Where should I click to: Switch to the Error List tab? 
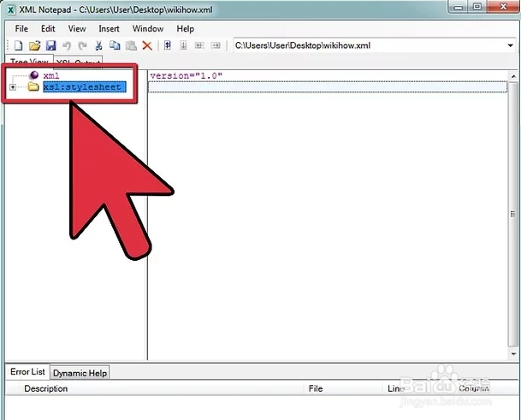point(27,372)
